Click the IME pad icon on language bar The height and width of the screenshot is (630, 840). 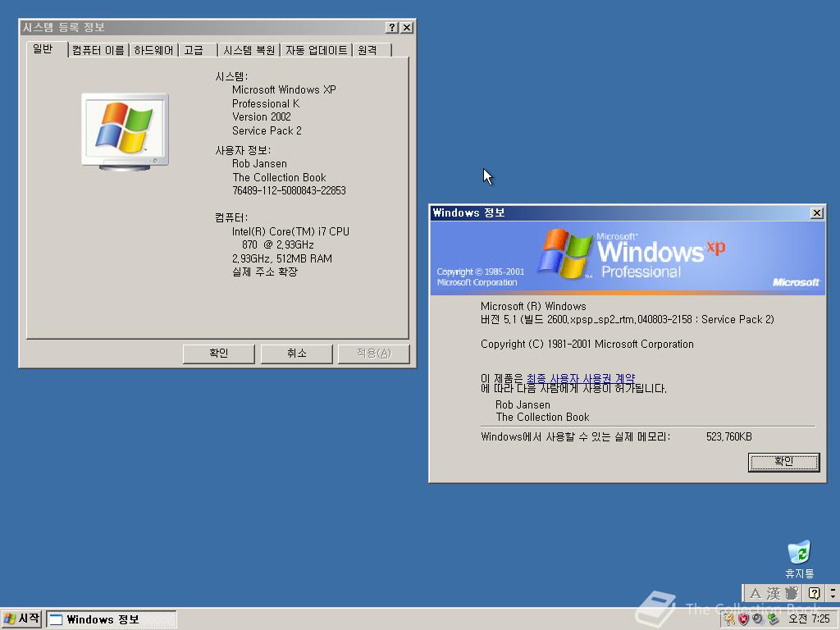point(792,593)
